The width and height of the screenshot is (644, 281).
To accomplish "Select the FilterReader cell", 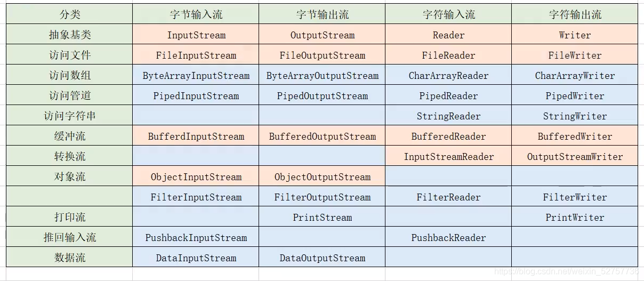I will pyautogui.click(x=448, y=197).
